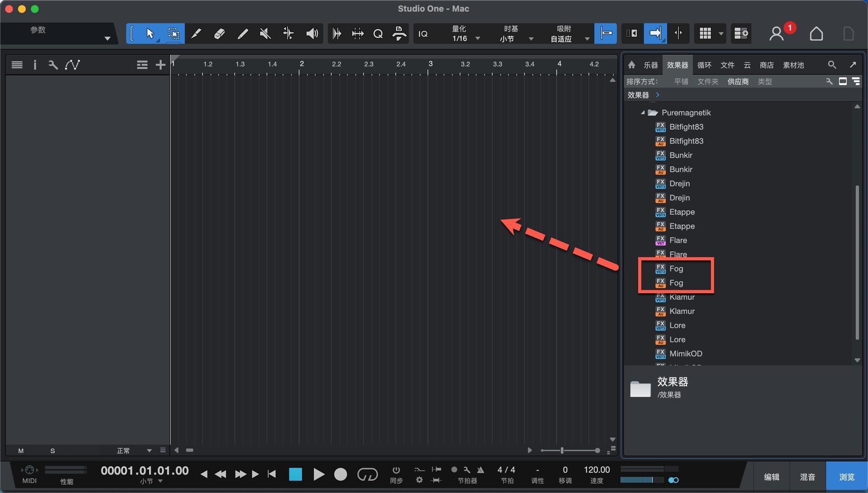Viewport: 868px width, 493px height.
Task: Click the Play button
Action: pos(319,474)
